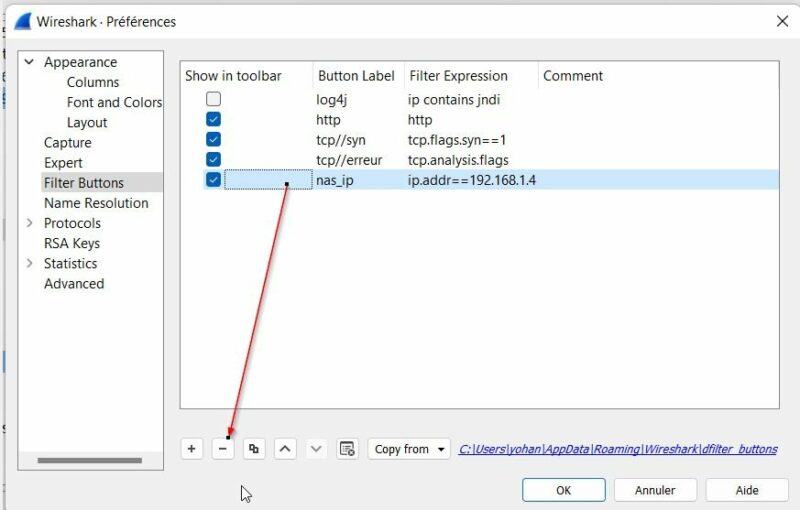
Task: Open the dfilter_buttons file path link
Action: coord(618,449)
